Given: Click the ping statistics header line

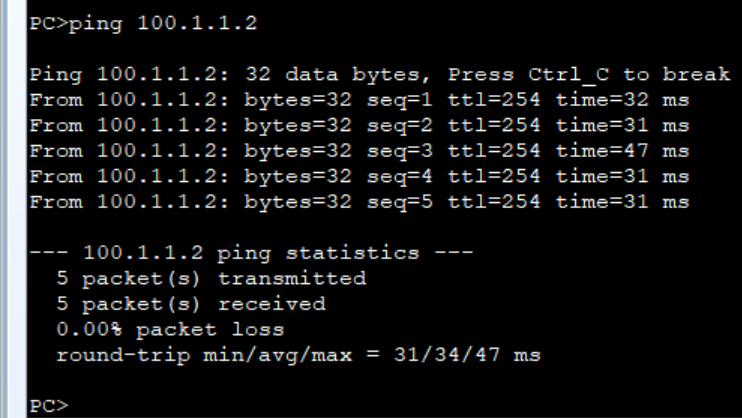Looking at the screenshot, I should 250,251.
